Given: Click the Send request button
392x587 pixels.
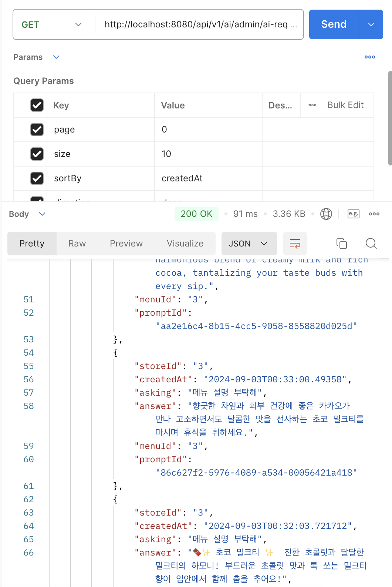Looking at the screenshot, I should point(334,25).
